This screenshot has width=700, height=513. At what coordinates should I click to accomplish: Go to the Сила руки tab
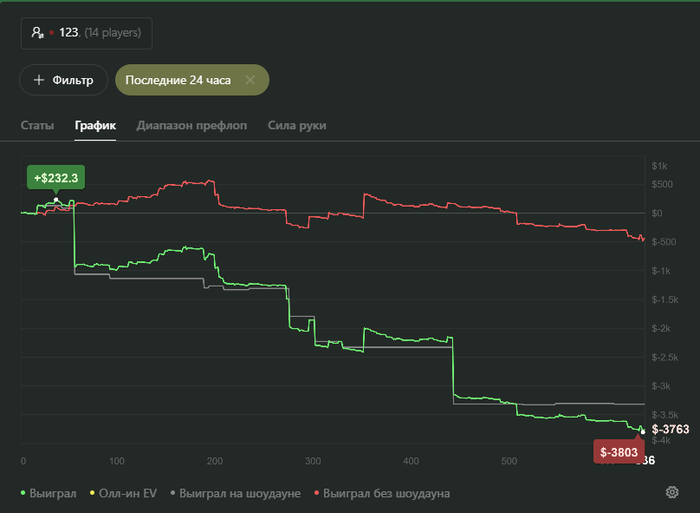click(x=297, y=126)
